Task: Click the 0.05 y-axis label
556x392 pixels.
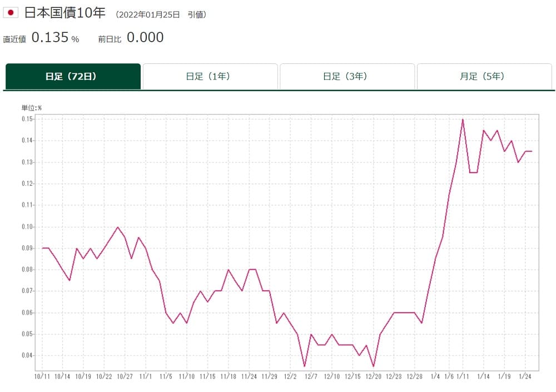Action: [x=27, y=334]
